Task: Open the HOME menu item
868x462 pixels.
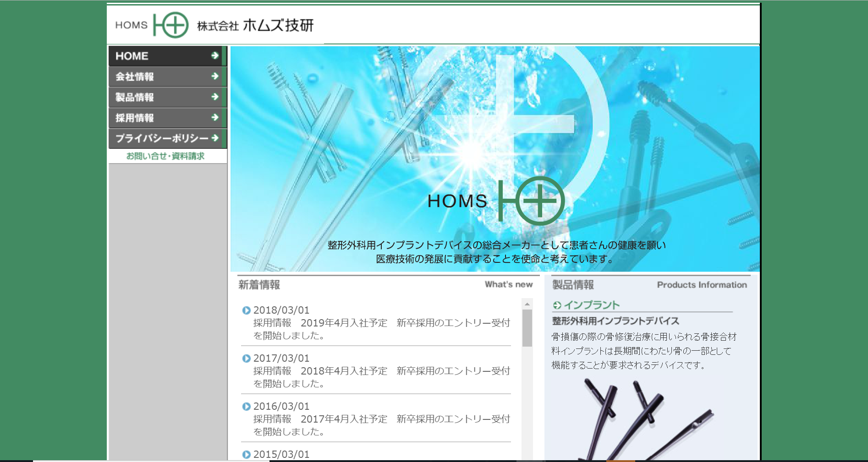Action: (168, 56)
